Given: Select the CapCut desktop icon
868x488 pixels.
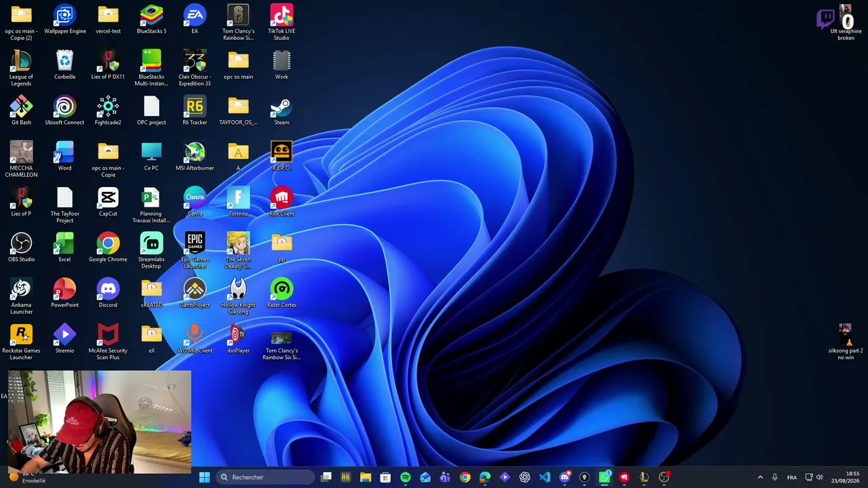Looking at the screenshot, I should (x=108, y=202).
